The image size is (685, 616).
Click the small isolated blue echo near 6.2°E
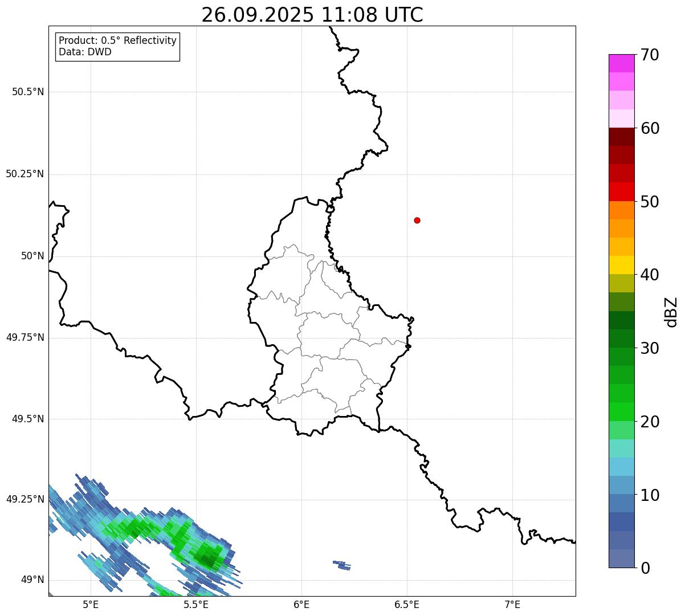tap(342, 565)
